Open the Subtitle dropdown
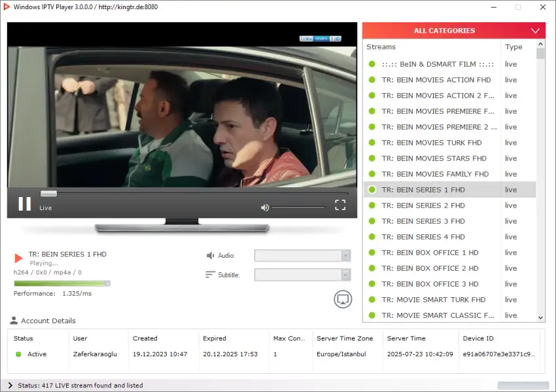Image resolution: width=556 pixels, height=392 pixels. click(x=302, y=275)
